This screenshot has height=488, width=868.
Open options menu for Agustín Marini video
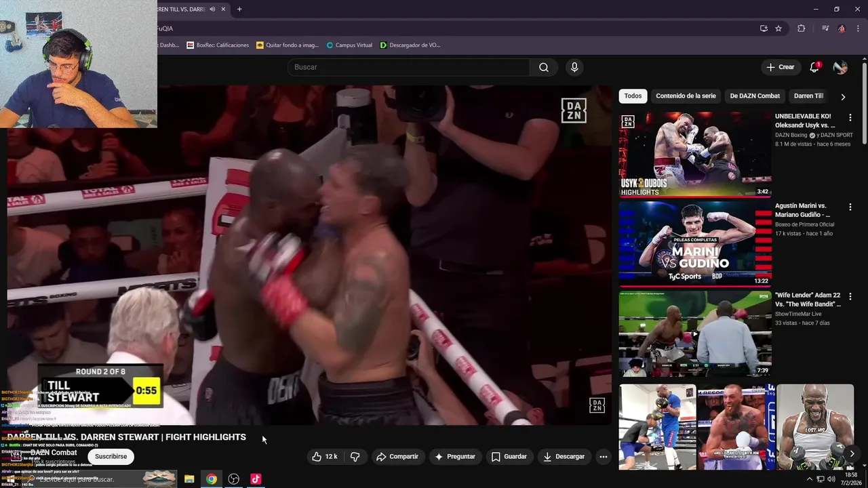850,207
